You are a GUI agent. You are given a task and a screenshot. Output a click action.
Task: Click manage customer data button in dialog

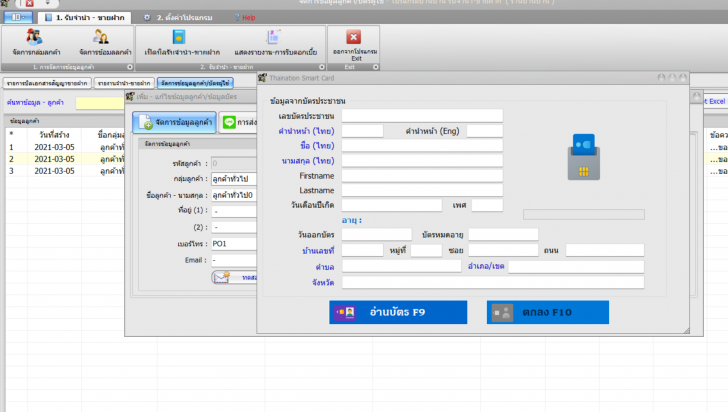[175, 122]
